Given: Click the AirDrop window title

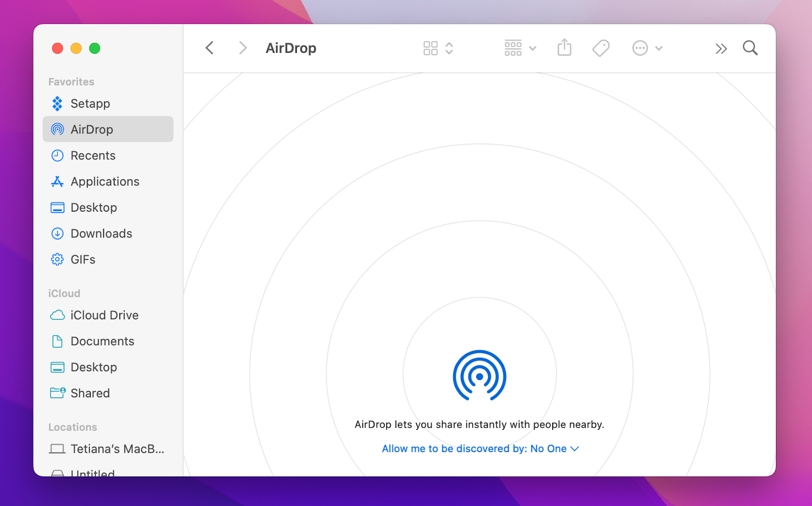Looking at the screenshot, I should click(x=291, y=48).
